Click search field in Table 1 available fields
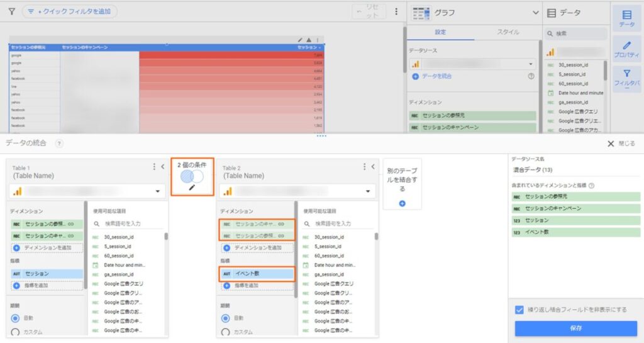This screenshot has width=644, height=343. pos(129,223)
